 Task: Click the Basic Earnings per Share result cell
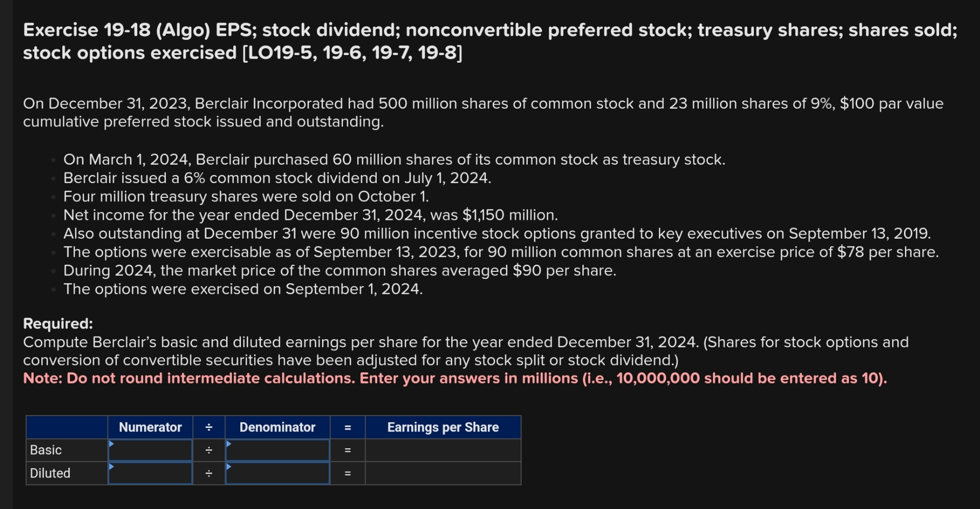click(443, 450)
